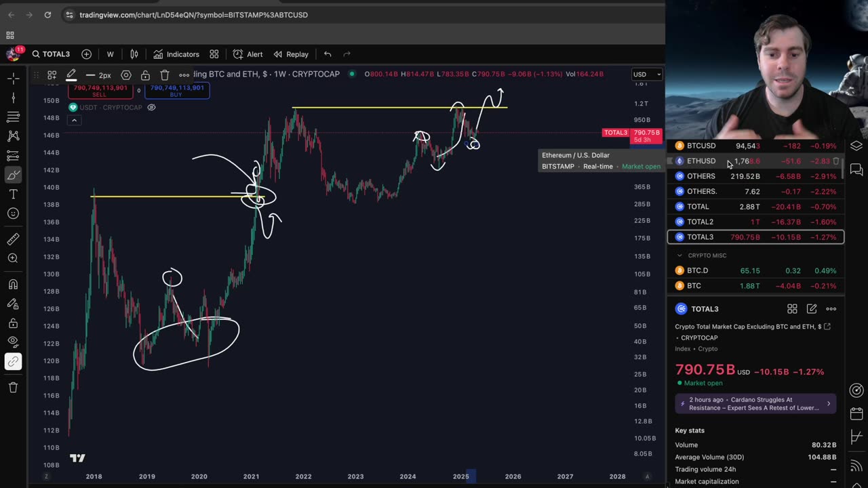Toggle stay in drawing mode

point(13,304)
